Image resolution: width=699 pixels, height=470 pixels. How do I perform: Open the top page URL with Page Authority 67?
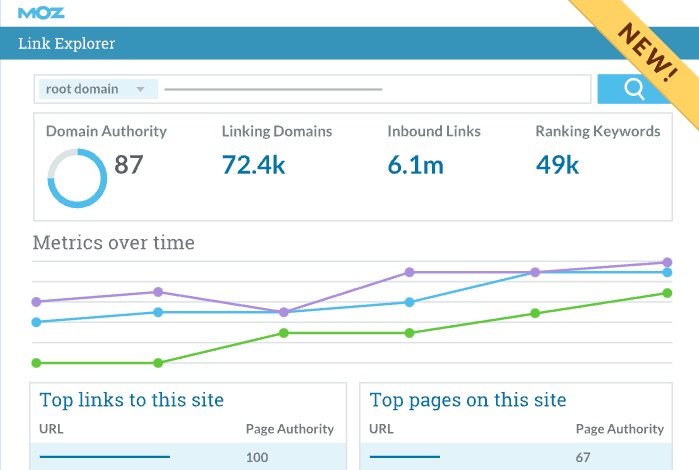coord(404,457)
